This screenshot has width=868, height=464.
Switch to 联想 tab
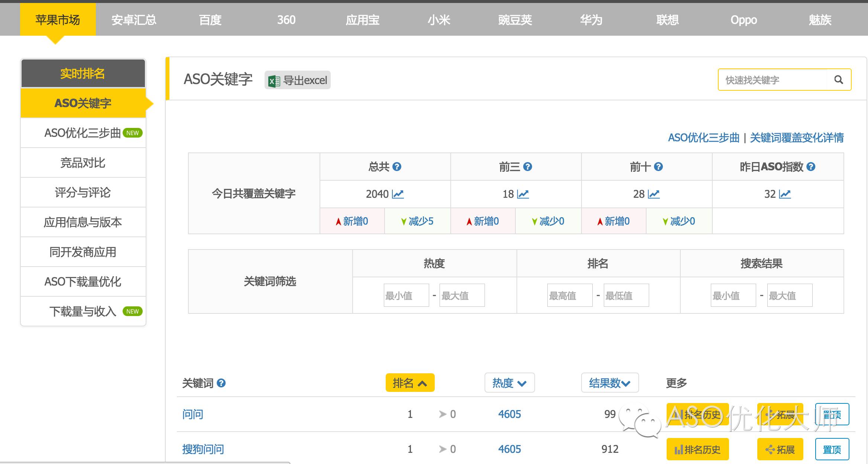coord(667,19)
